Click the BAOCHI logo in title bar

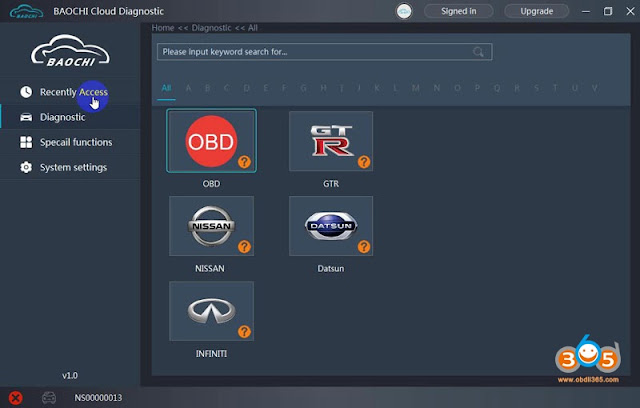(26, 11)
